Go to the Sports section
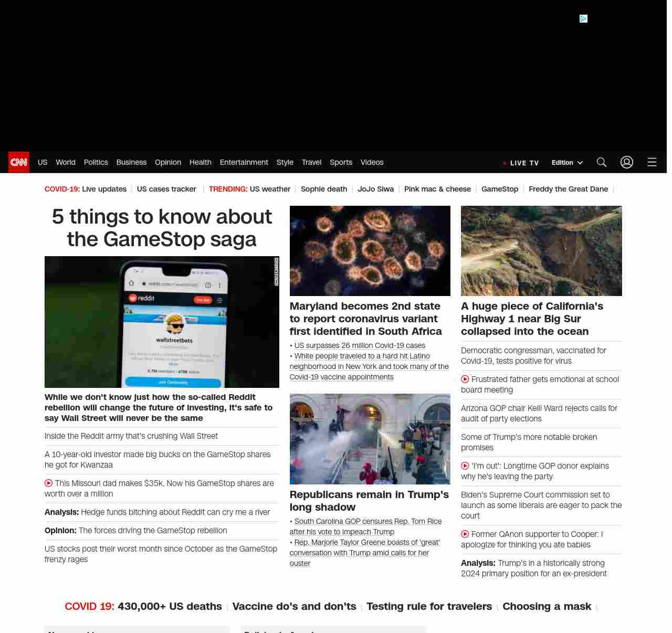The width and height of the screenshot is (672, 633). tap(341, 162)
